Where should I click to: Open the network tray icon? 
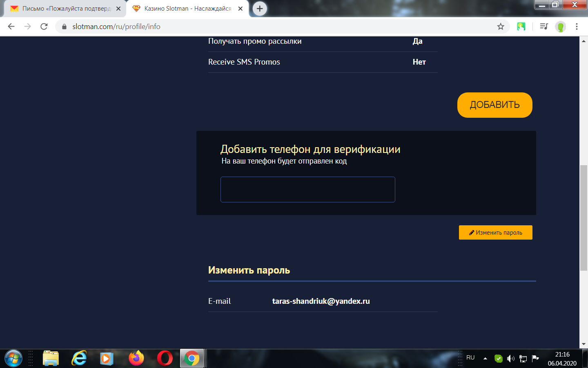[x=523, y=359]
